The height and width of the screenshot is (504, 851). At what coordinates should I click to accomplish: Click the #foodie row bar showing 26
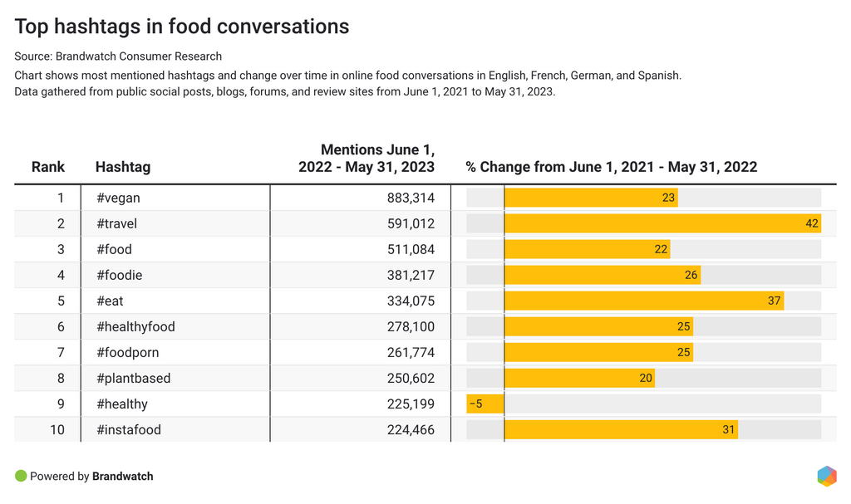[603, 275]
